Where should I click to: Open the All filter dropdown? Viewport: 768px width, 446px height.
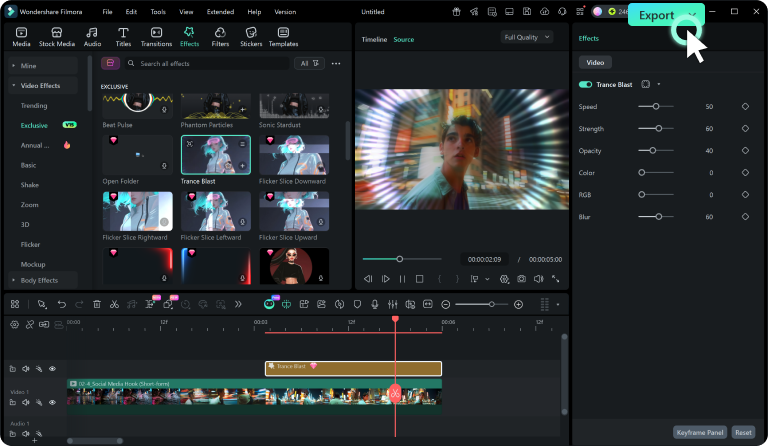pos(309,63)
